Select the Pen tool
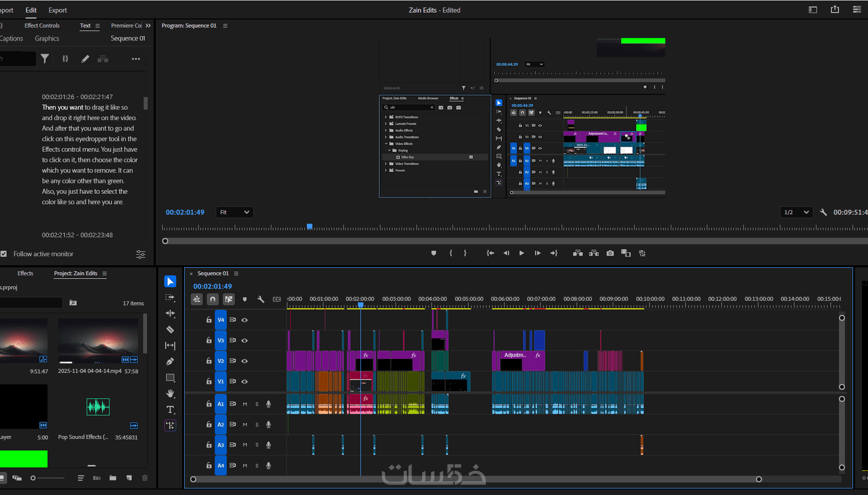 [170, 362]
